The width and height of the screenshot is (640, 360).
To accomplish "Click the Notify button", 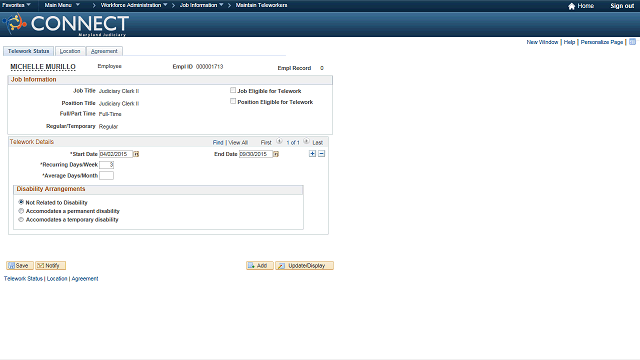I will [50, 266].
